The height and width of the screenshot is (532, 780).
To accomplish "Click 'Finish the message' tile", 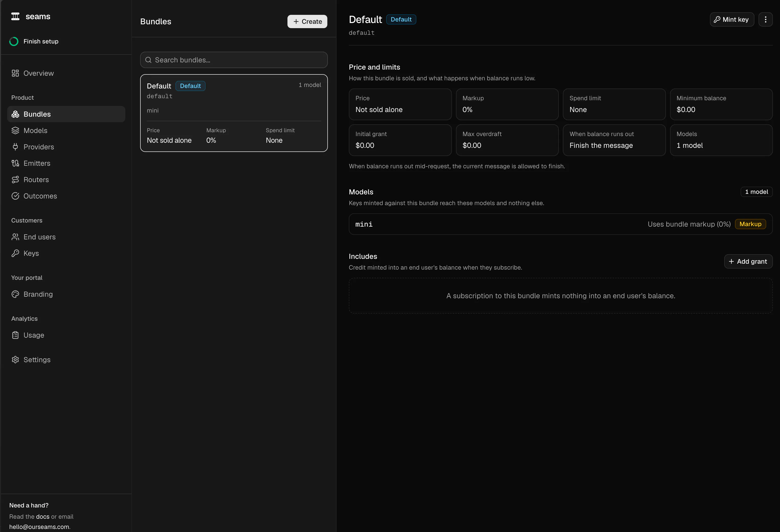I will pyautogui.click(x=614, y=140).
